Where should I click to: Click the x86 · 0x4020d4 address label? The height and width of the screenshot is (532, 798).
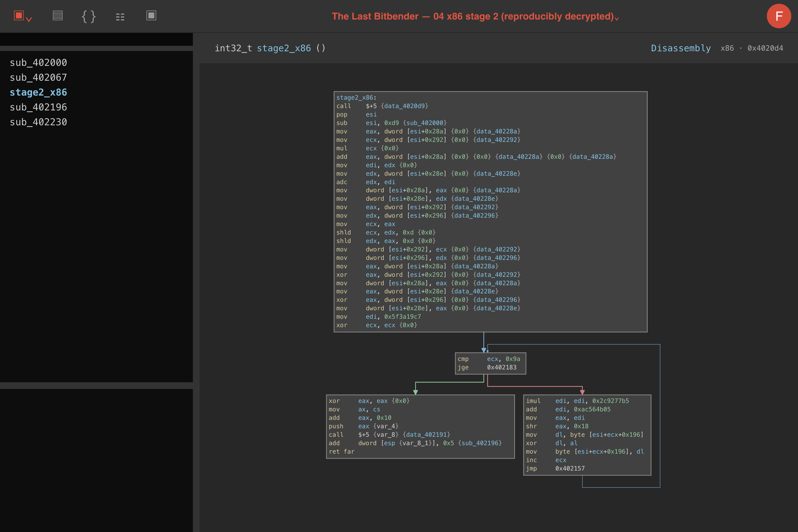(x=752, y=48)
